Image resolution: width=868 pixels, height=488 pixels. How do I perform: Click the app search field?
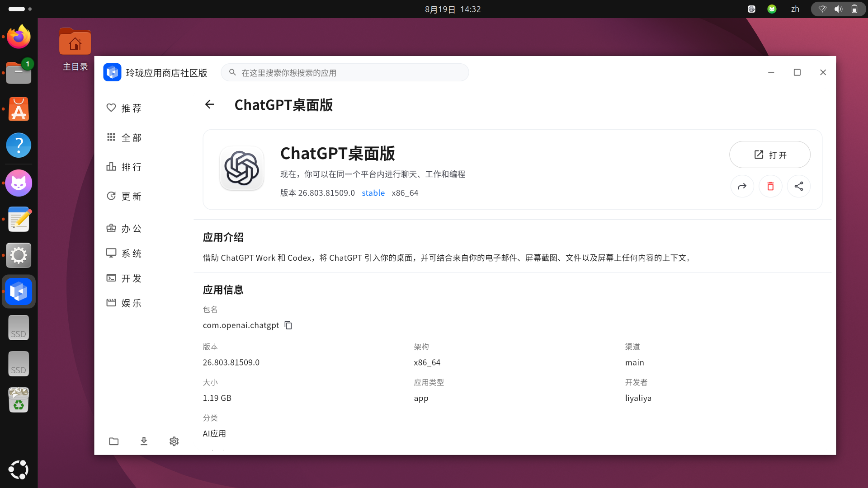345,73
